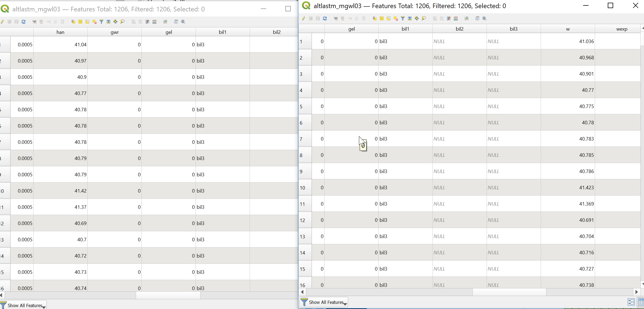
Task: Select all features in the table
Action: tap(382, 18)
